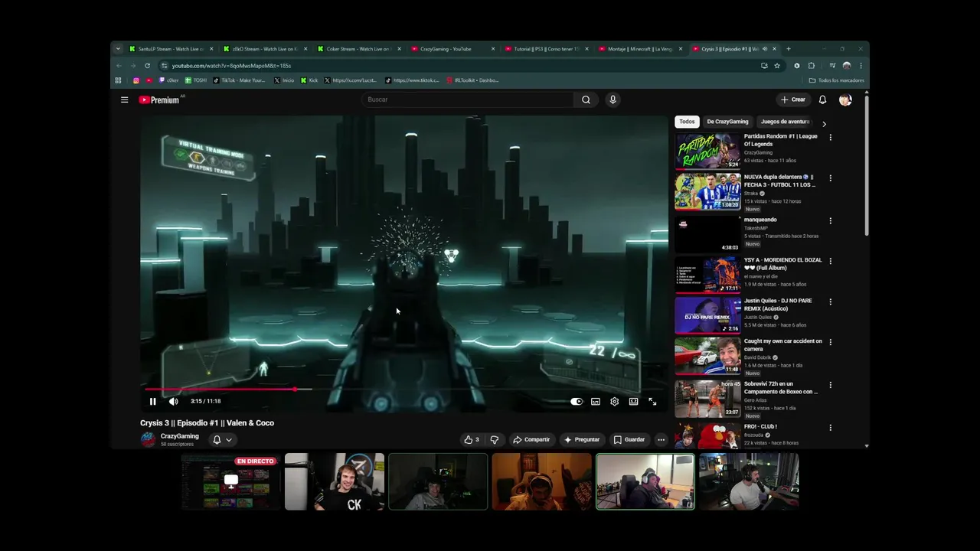Open the Todos los marcadores folder

point(836,80)
